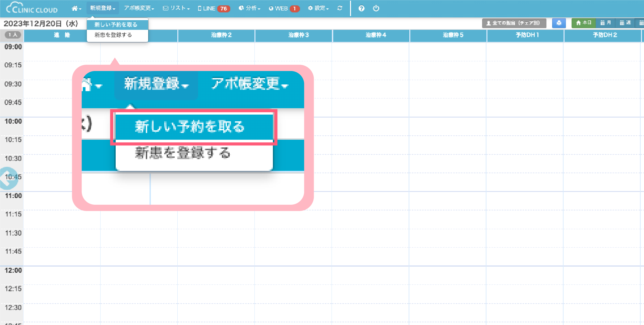Click the Clinic Cloud logo
Viewport: 644px width, 325px height.
pyautogui.click(x=32, y=8)
